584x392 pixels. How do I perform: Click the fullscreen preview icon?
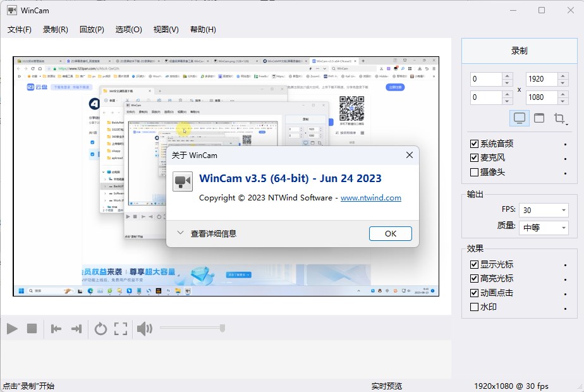coord(119,328)
